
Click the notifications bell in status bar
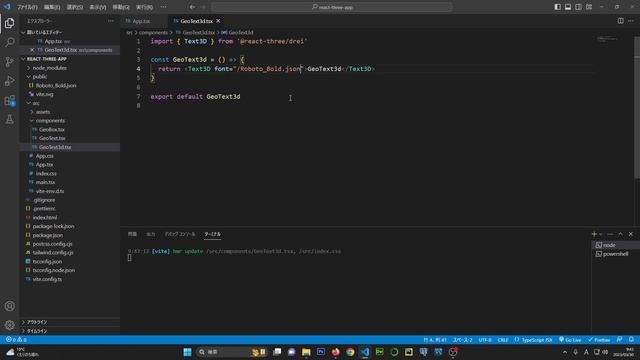pos(631,340)
